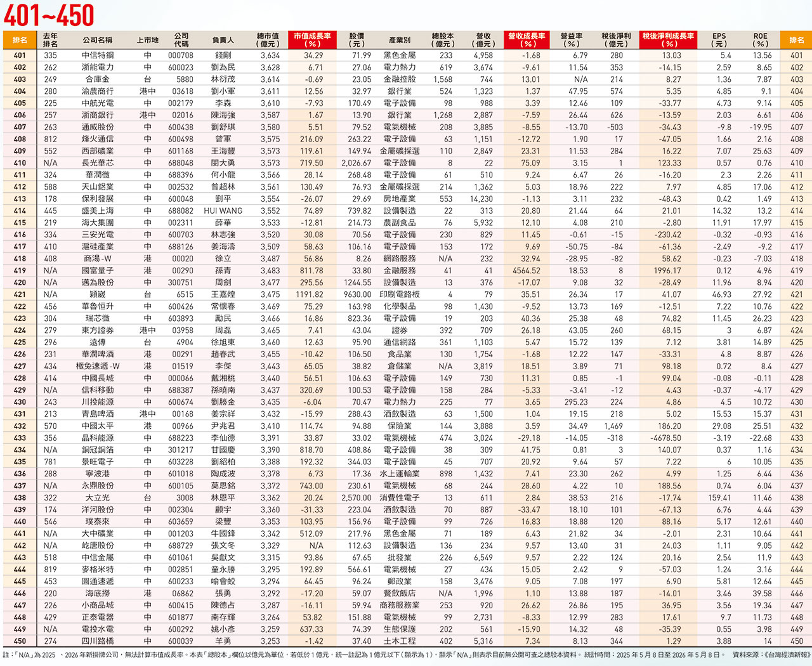Viewport: 812px width, 666px height.
Task: Select ROE value "39.58"
Action: click(762, 594)
